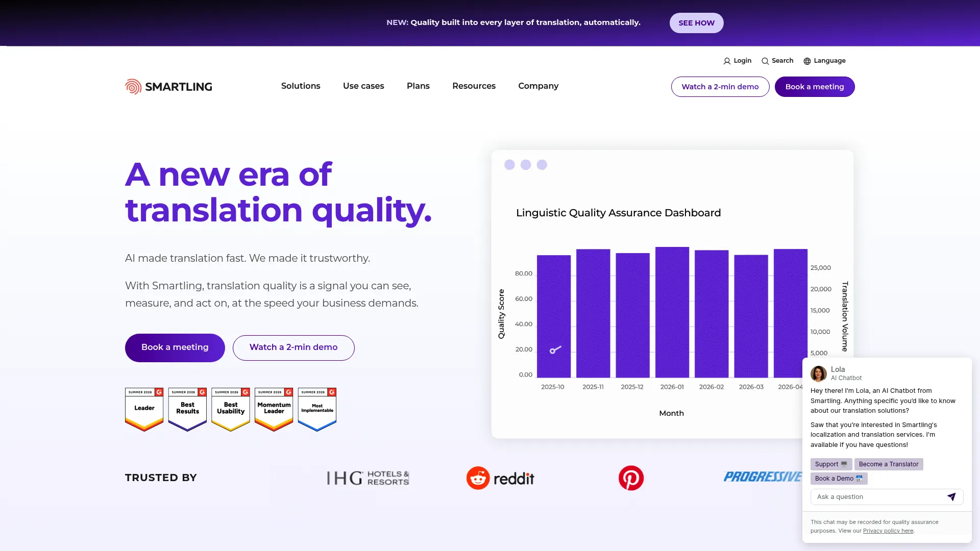The image size is (980, 551).
Task: Click the 2025-10 chart bar
Action: (554, 316)
